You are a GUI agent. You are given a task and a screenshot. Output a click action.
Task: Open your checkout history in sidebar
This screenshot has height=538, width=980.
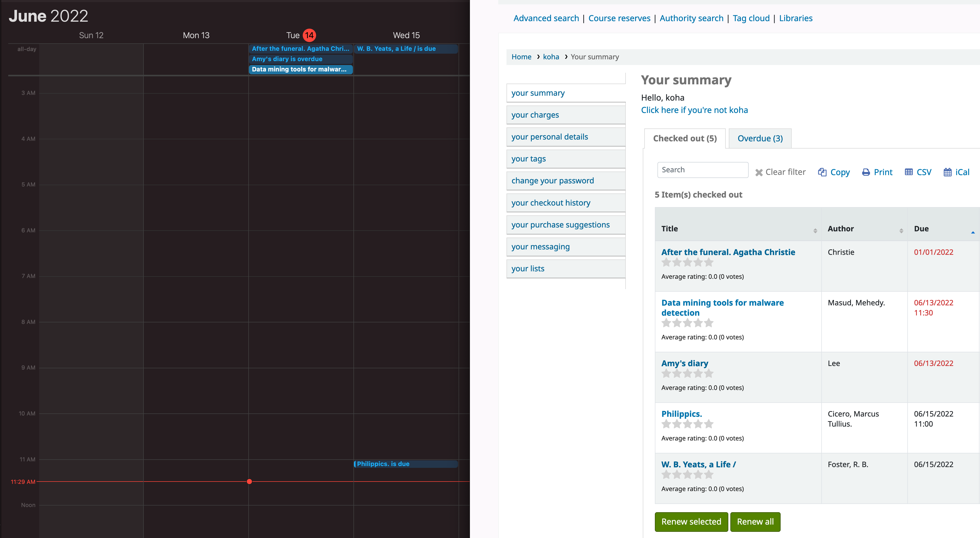551,203
